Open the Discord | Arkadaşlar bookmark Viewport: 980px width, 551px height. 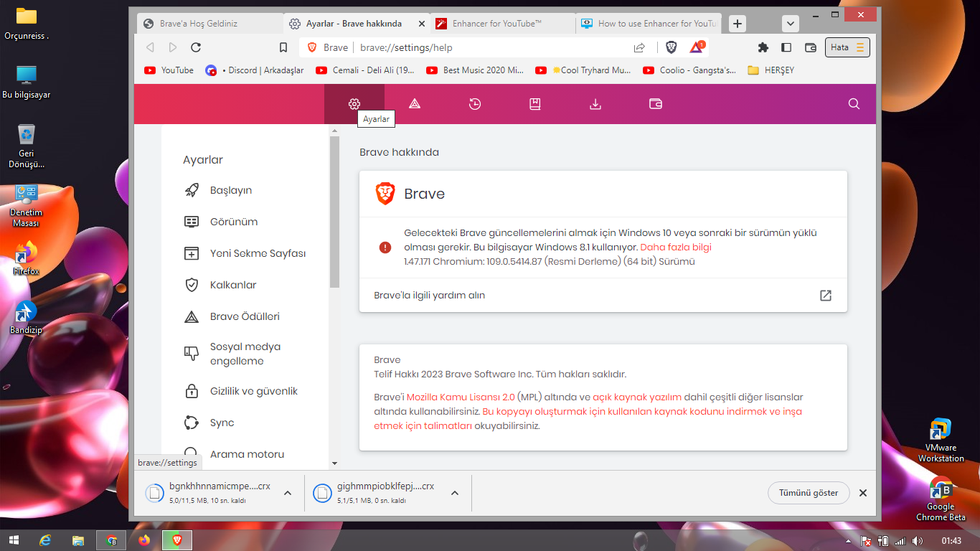[255, 70]
